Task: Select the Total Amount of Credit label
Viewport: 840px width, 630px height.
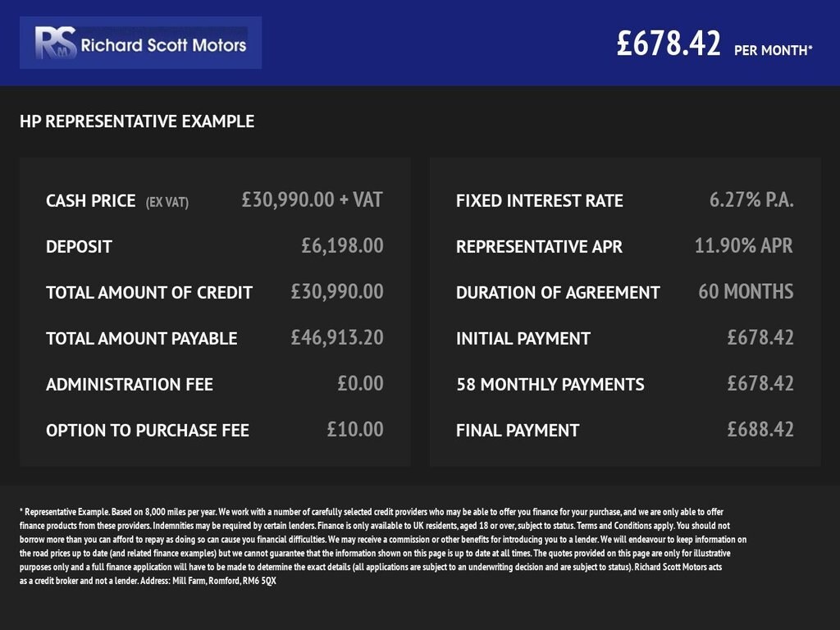Action: [149, 293]
